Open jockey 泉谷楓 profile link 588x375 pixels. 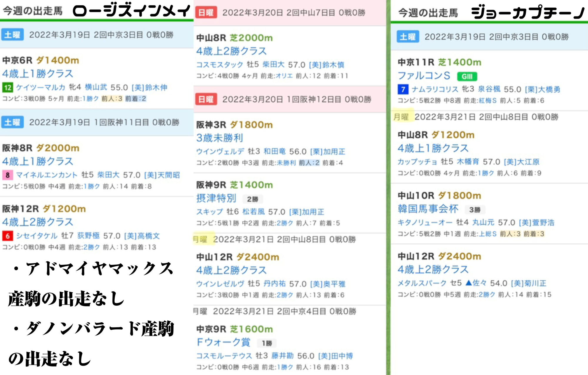489,89
